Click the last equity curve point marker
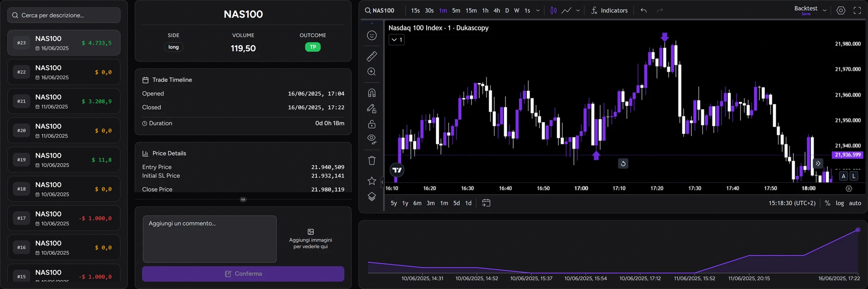The image size is (868, 289). click(x=858, y=230)
